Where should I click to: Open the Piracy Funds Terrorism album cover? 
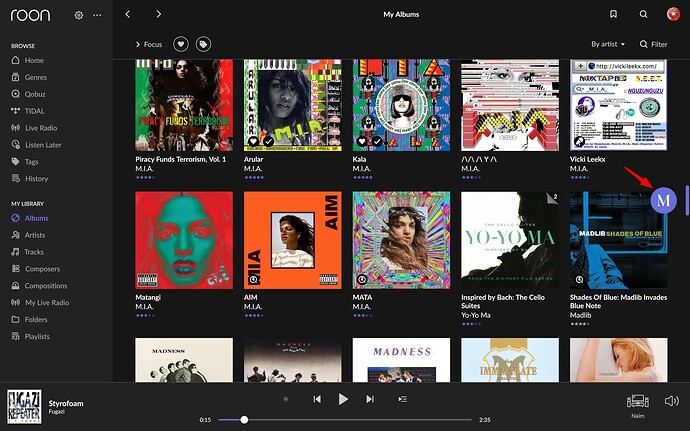[184, 105]
